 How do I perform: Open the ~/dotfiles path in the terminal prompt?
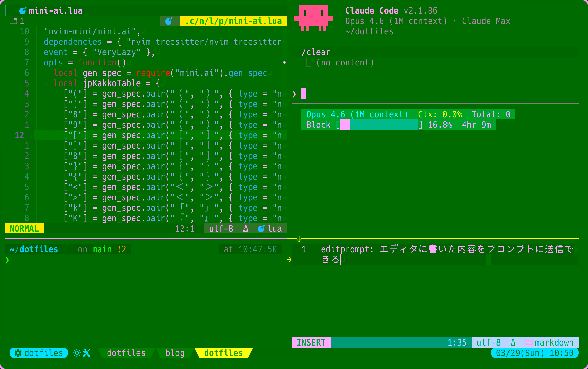point(33,249)
